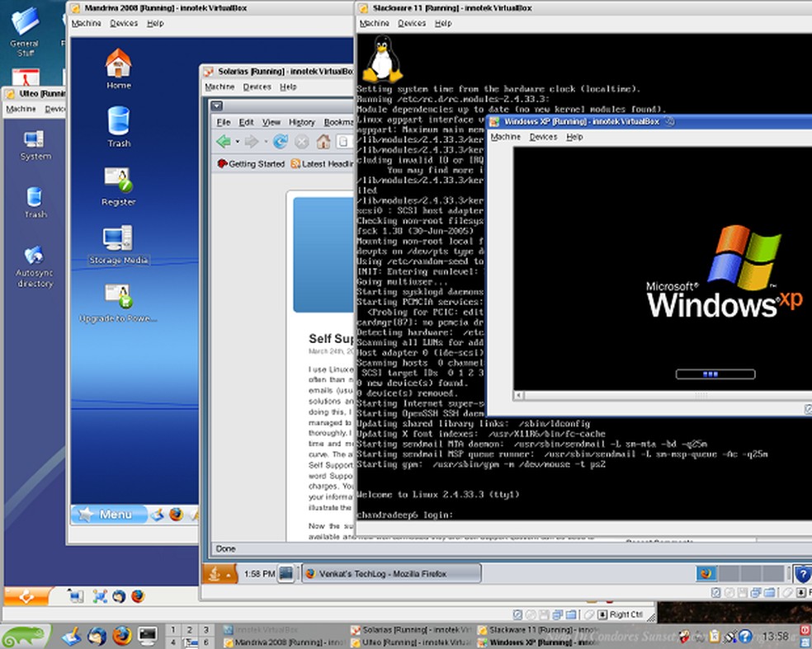Open the Trash icon on the Mandriva desktop
This screenshot has width=812, height=649.
118,124
